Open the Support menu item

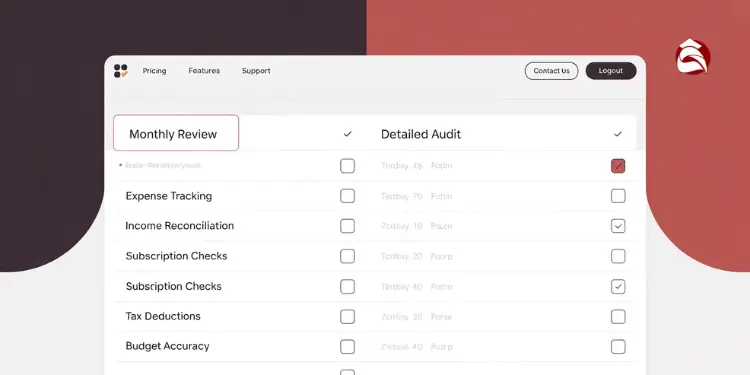tap(256, 71)
